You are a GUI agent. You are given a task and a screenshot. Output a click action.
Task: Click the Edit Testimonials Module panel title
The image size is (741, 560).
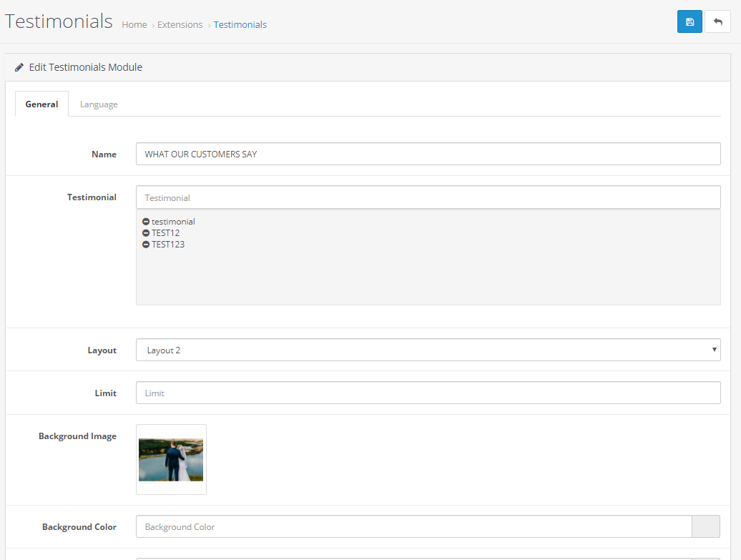pyautogui.click(x=86, y=67)
